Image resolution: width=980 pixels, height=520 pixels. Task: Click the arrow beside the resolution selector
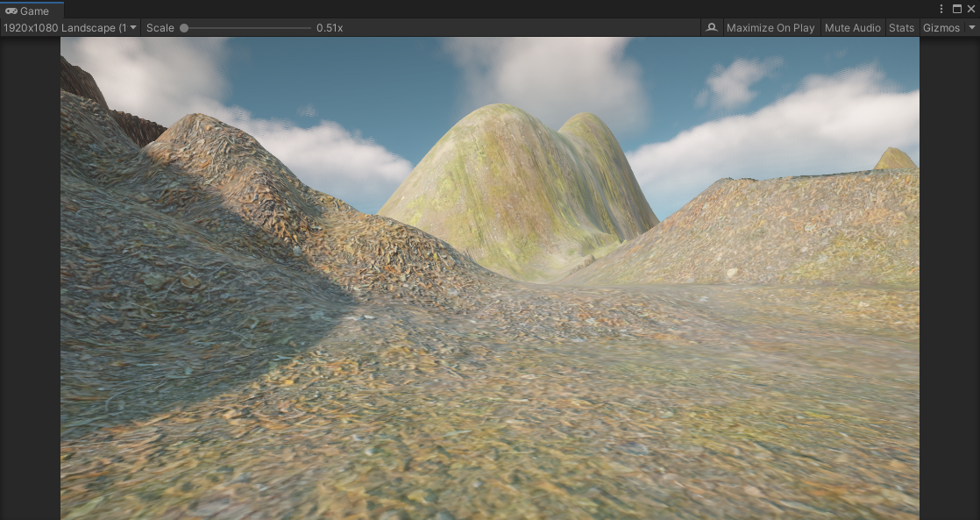click(x=132, y=27)
